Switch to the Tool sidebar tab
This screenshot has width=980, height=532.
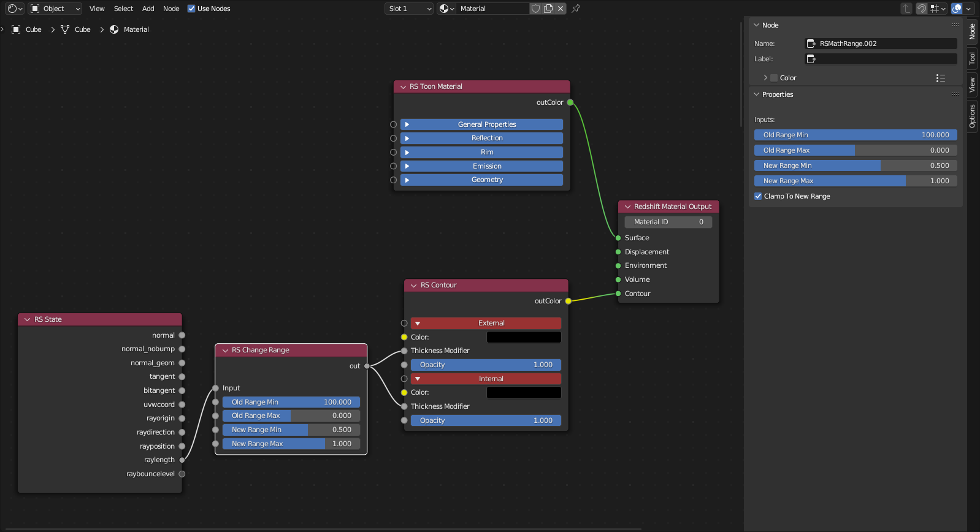tap(973, 58)
